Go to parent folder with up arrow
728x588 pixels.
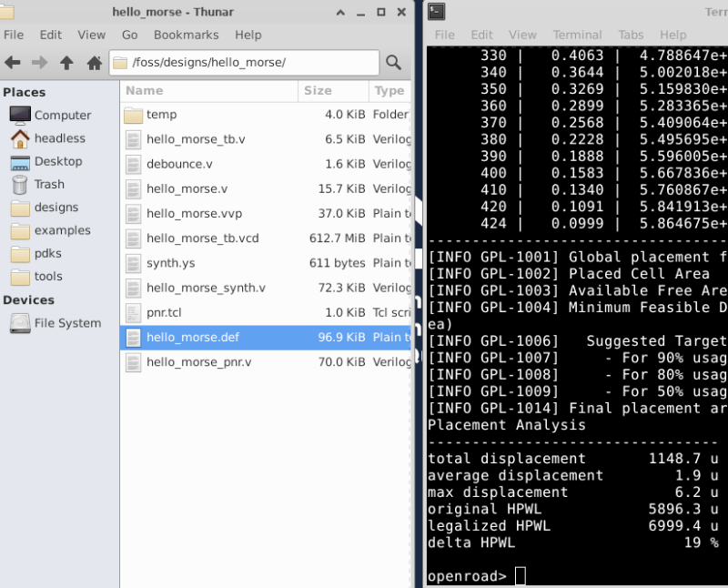[x=66, y=63]
